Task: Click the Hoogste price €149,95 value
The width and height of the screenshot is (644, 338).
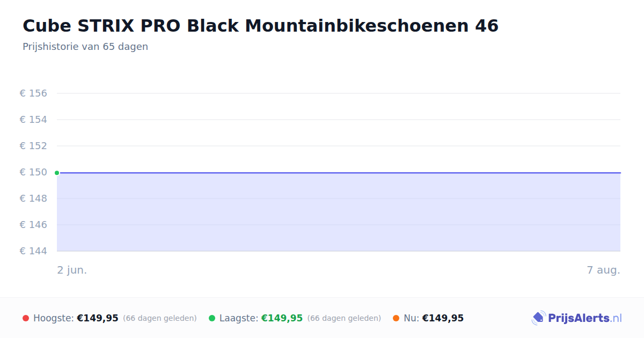Action: [x=98, y=318]
